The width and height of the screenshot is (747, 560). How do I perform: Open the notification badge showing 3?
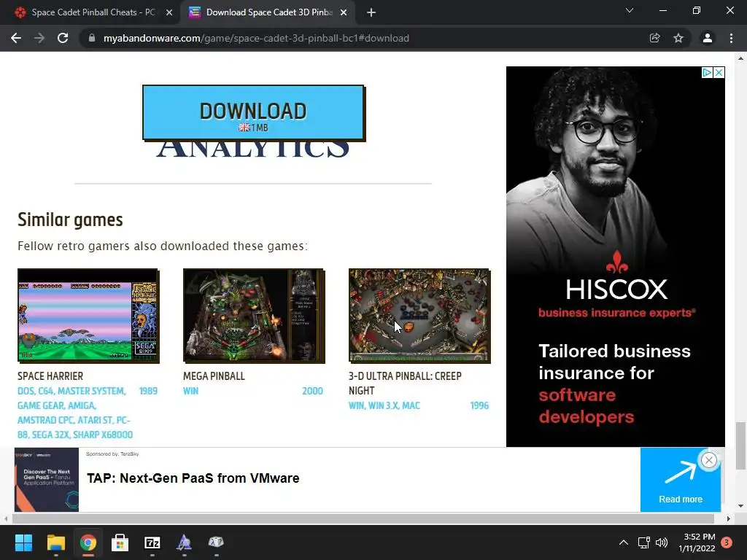(727, 542)
